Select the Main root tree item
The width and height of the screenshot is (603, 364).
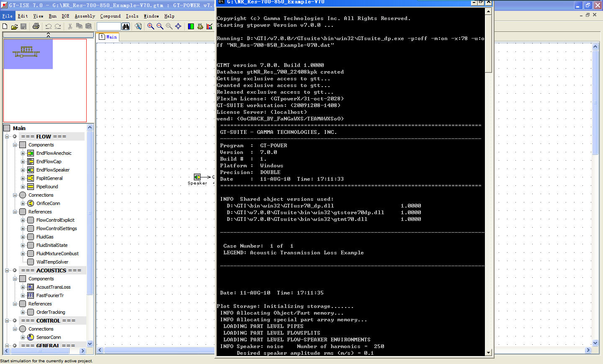[x=19, y=128]
